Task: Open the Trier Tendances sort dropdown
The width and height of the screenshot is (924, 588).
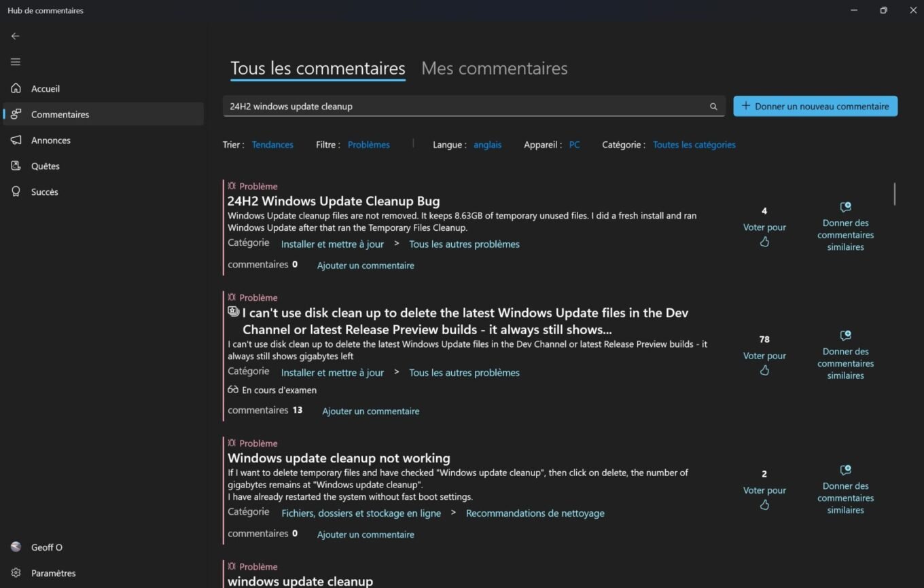Action: click(x=272, y=145)
